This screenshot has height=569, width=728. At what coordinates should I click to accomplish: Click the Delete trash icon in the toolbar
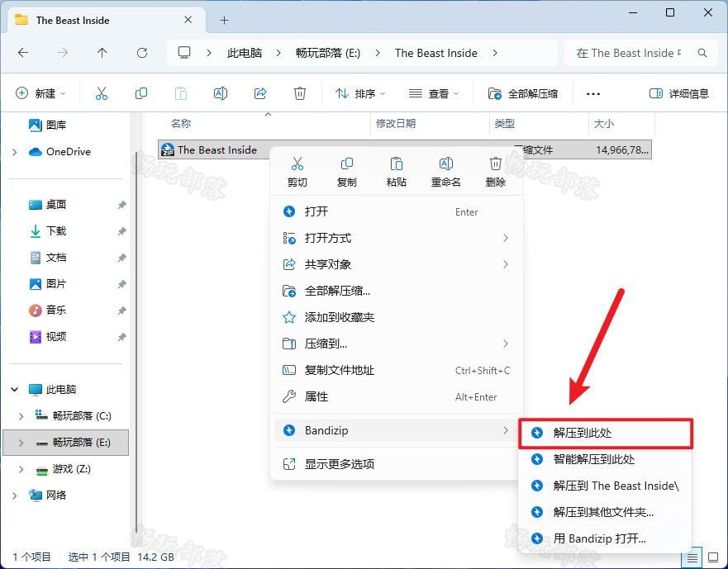point(300,93)
